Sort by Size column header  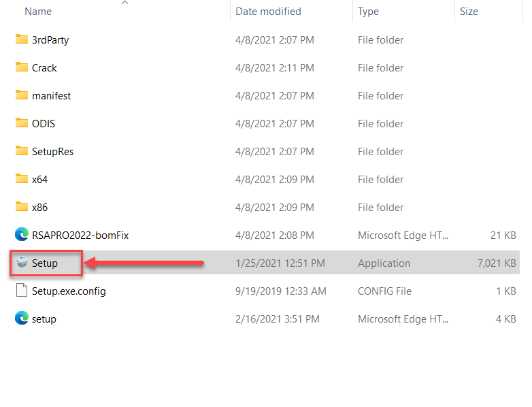(x=469, y=12)
